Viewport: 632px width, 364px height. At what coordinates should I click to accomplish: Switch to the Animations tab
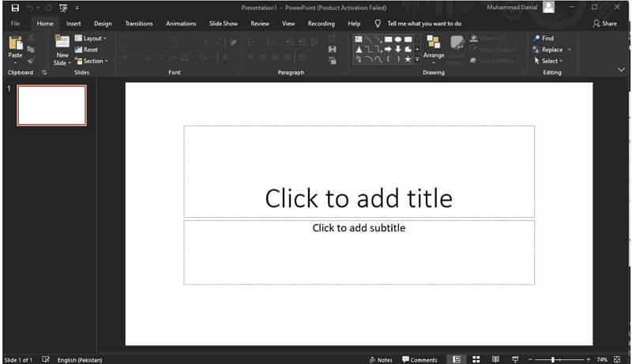coord(181,24)
